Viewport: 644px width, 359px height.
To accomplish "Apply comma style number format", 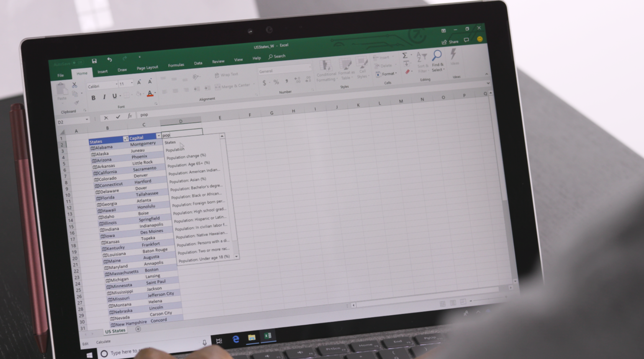I will point(287,81).
